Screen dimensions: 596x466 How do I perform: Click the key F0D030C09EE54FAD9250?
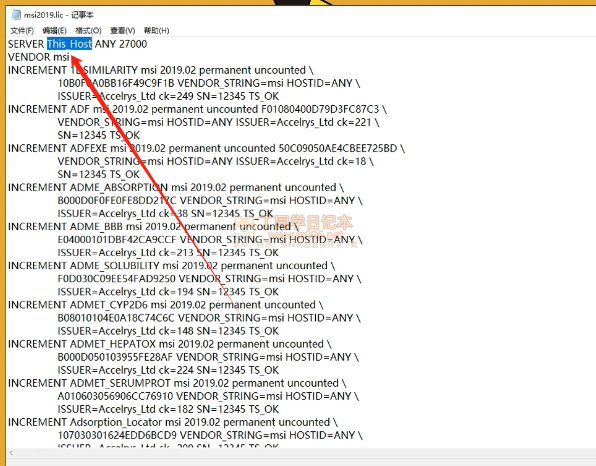click(117, 279)
